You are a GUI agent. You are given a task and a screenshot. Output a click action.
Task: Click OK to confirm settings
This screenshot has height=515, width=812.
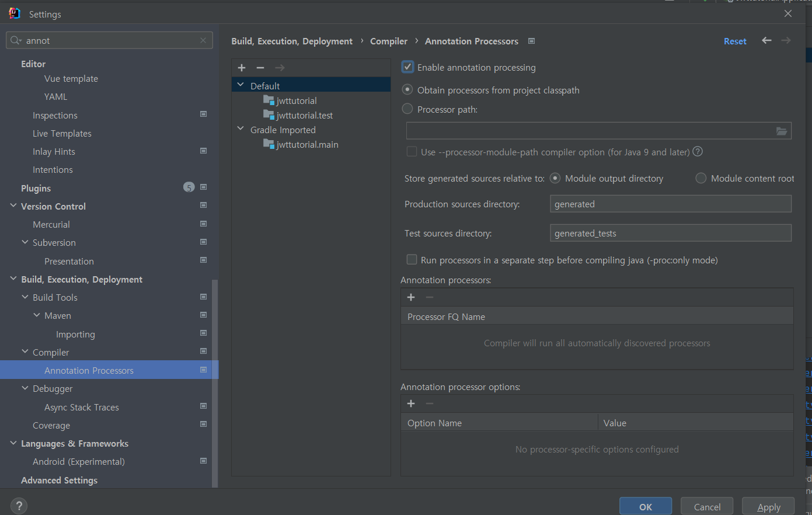pos(646,506)
